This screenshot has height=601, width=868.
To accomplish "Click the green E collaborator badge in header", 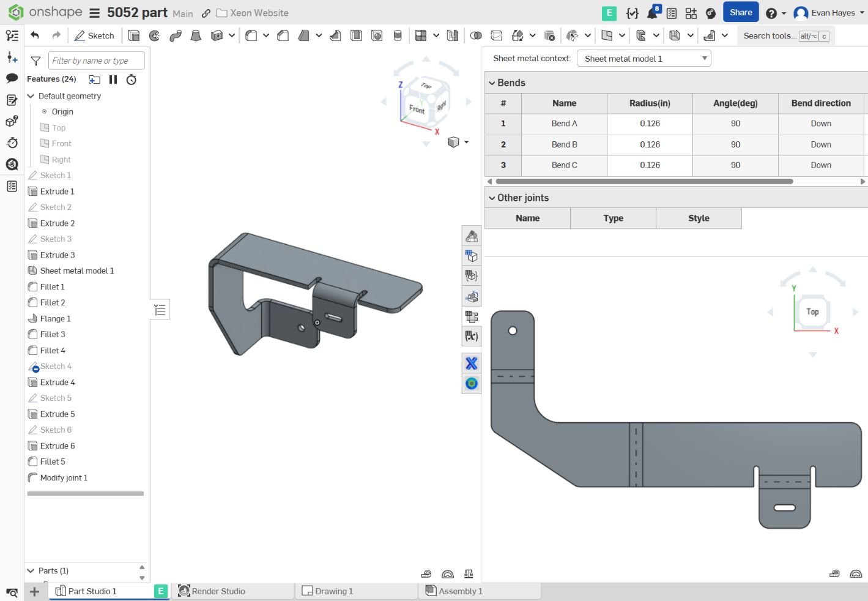I will point(609,13).
